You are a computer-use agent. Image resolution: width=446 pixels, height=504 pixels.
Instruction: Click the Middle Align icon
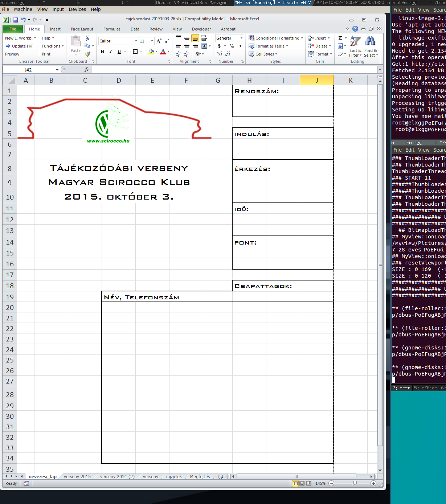[x=187, y=38]
